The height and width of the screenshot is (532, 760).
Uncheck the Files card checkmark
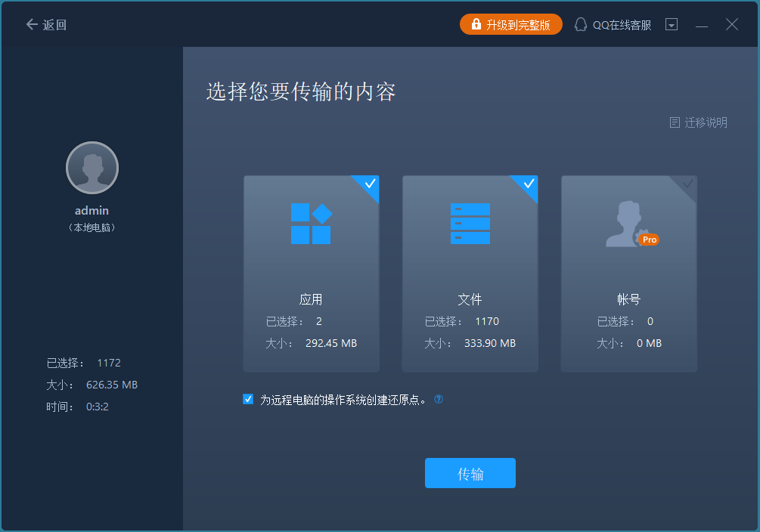tap(529, 184)
